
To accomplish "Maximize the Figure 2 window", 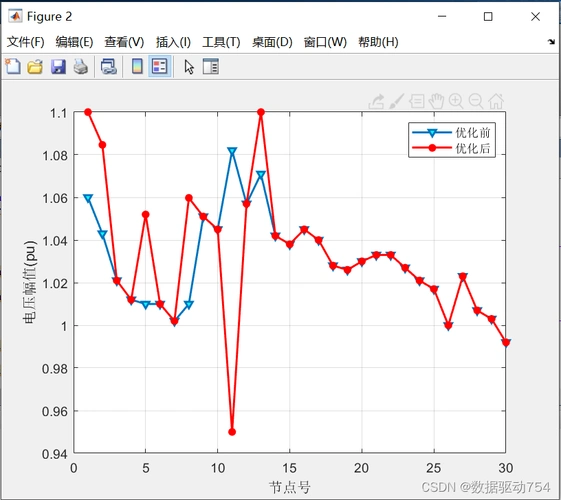I will coord(488,16).
